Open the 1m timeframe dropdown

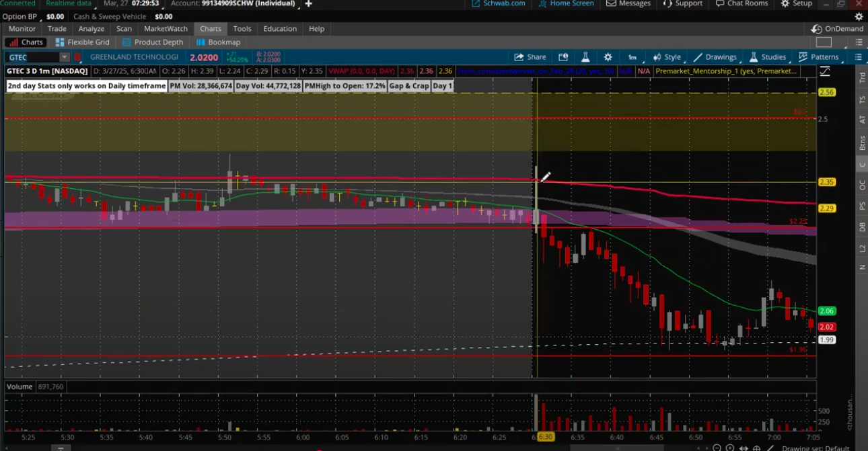pos(632,57)
